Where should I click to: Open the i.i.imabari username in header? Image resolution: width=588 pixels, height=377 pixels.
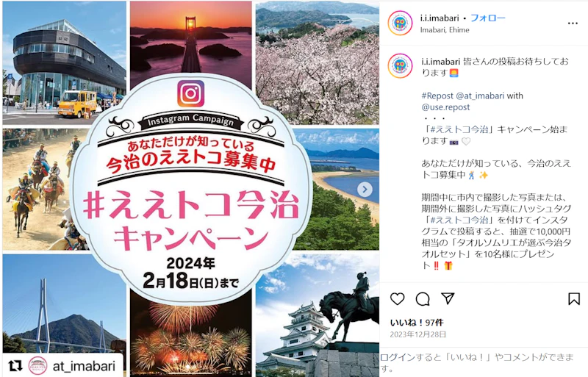coord(440,18)
